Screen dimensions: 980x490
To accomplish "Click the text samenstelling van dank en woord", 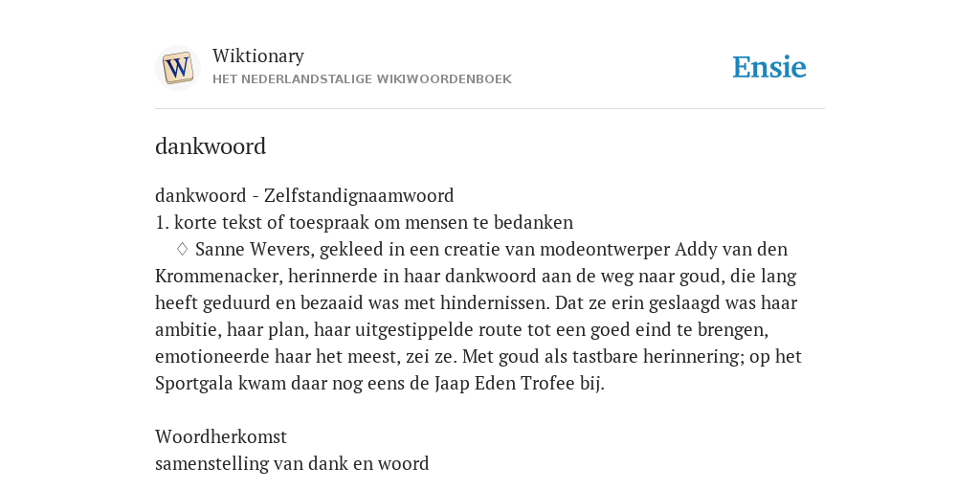I will [x=292, y=463].
